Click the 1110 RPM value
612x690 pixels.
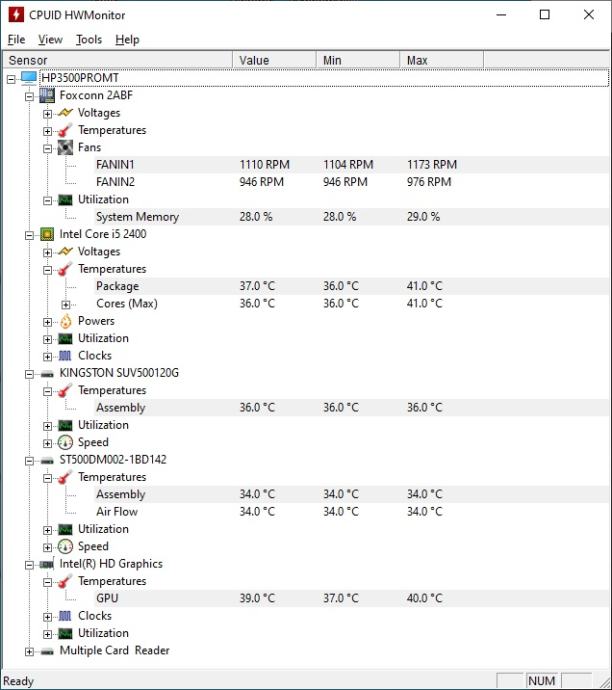pyautogui.click(x=264, y=165)
